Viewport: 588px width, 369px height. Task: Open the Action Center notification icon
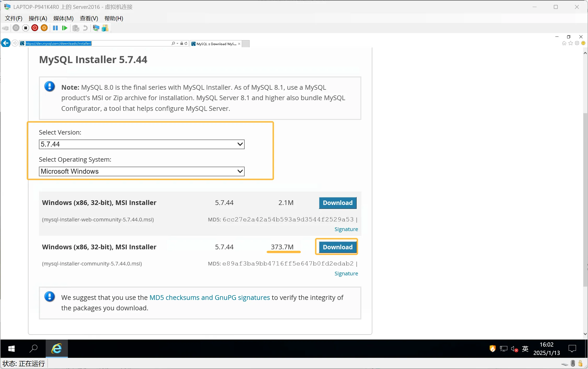point(572,349)
